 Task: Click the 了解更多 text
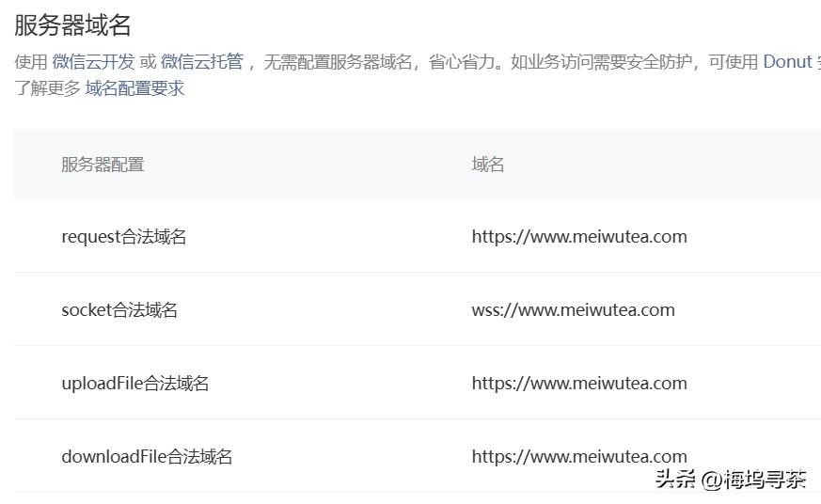point(47,88)
